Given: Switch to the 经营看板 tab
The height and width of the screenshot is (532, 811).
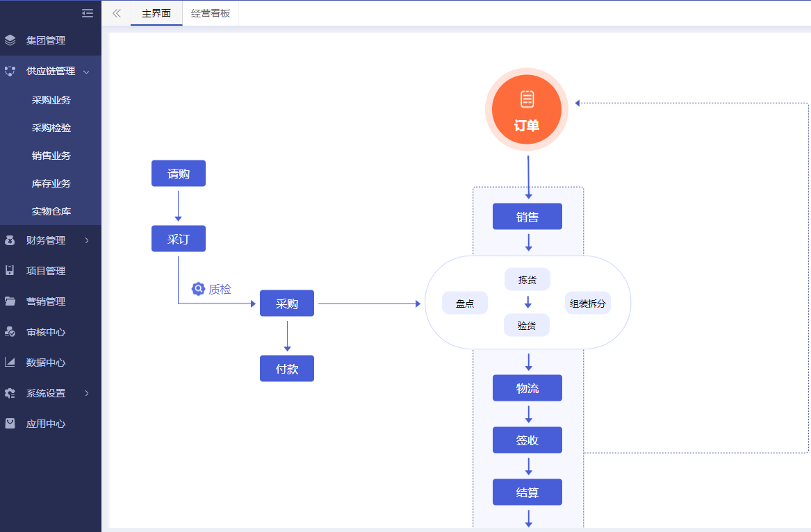Looking at the screenshot, I should coord(211,13).
